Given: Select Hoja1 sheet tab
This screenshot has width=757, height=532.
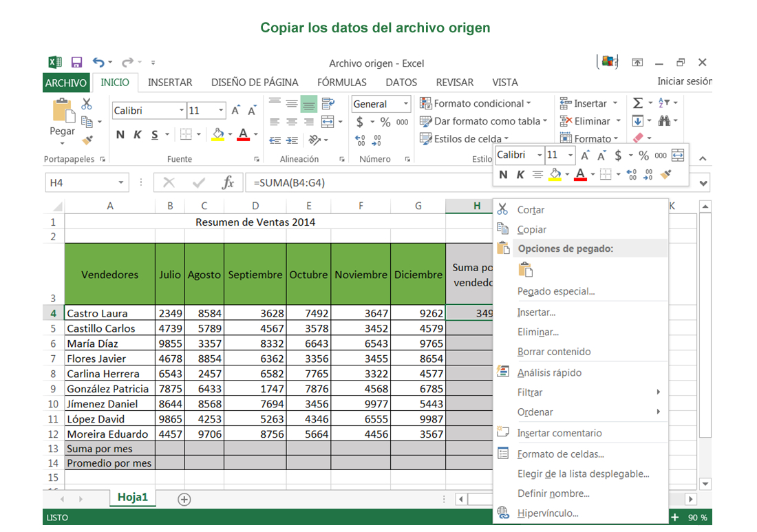Looking at the screenshot, I should pyautogui.click(x=133, y=497).
